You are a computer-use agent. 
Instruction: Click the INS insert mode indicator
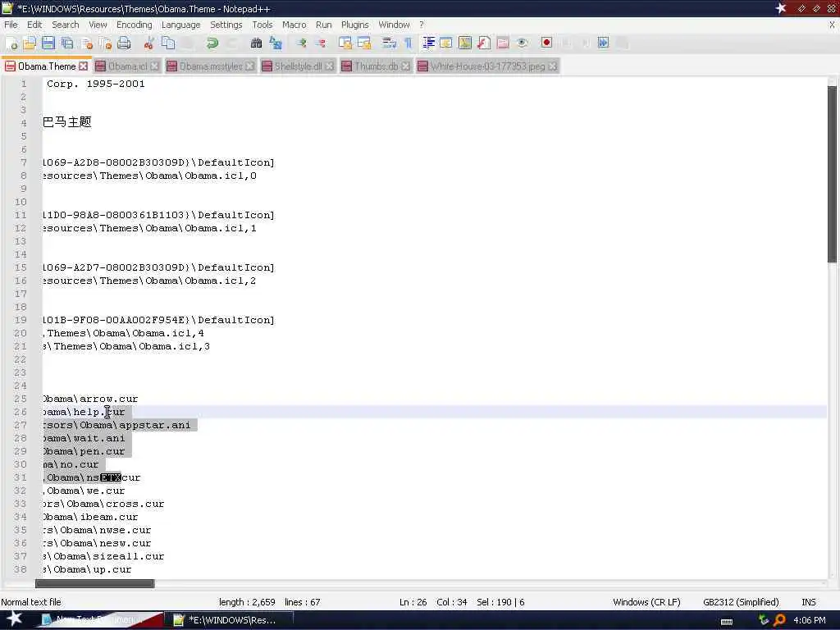pos(808,602)
